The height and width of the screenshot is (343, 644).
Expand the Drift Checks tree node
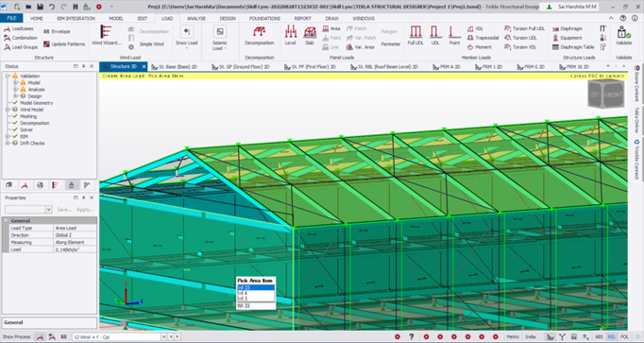pos(8,143)
